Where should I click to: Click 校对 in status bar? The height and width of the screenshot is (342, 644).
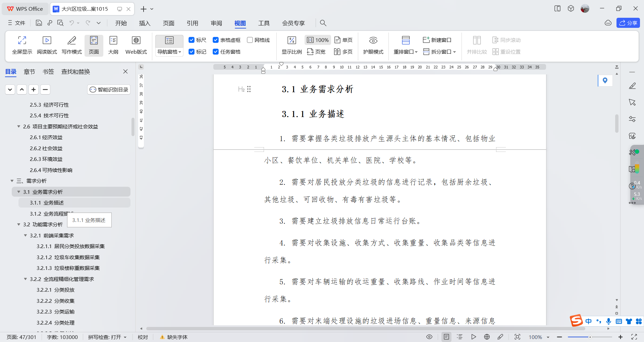coord(143,337)
